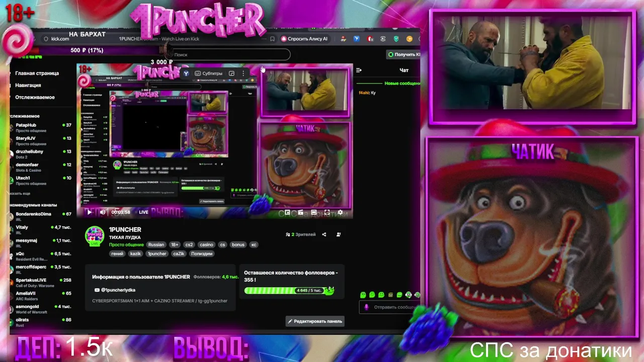The image size is (644, 362).
Task: Open BondarenkoDima recommended channel
Action: click(x=41, y=217)
